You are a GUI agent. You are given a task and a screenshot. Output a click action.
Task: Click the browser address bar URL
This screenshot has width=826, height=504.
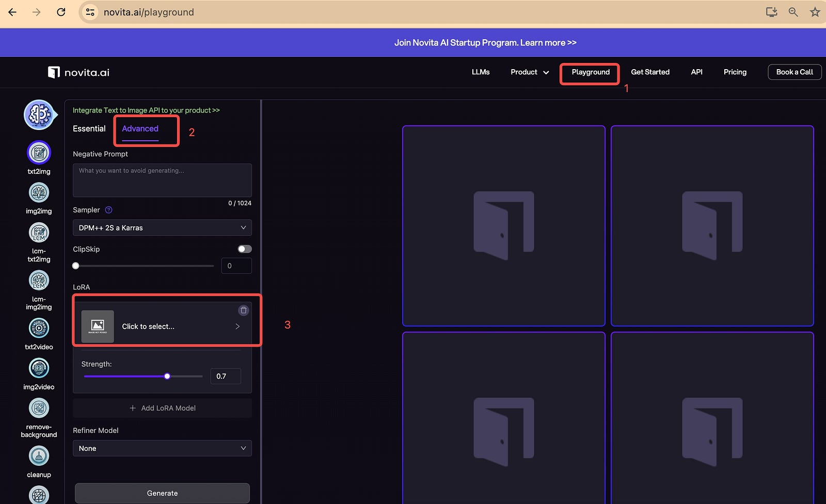[149, 12]
